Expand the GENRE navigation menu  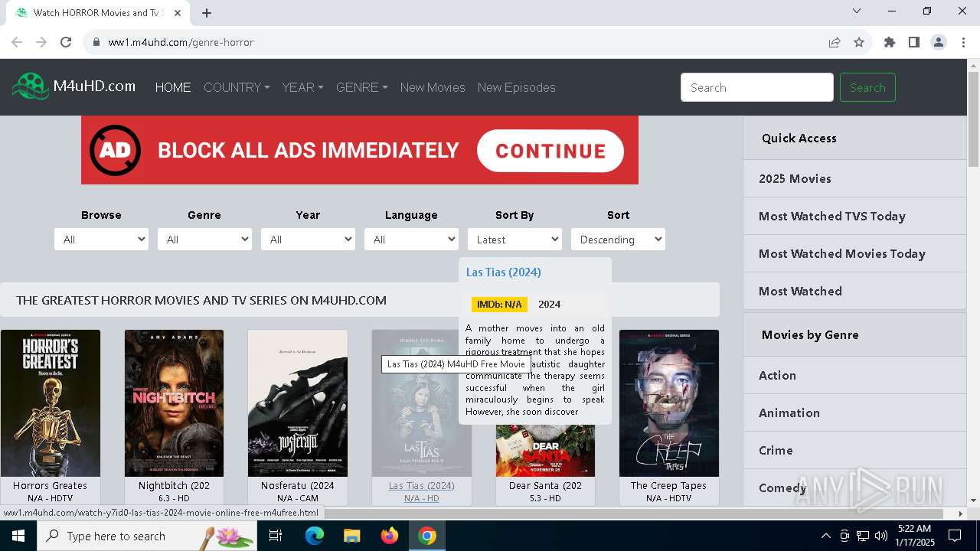click(362, 87)
